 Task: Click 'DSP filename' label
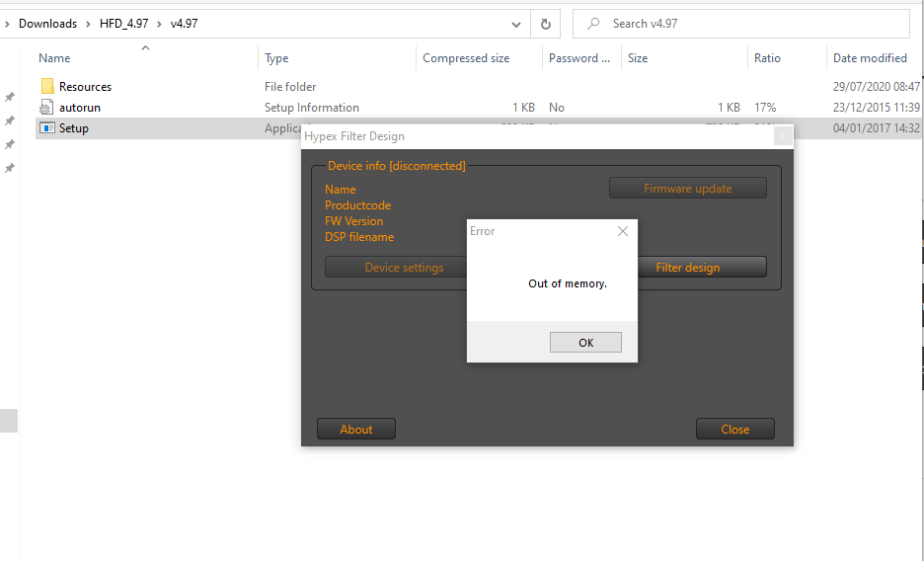[x=359, y=237]
